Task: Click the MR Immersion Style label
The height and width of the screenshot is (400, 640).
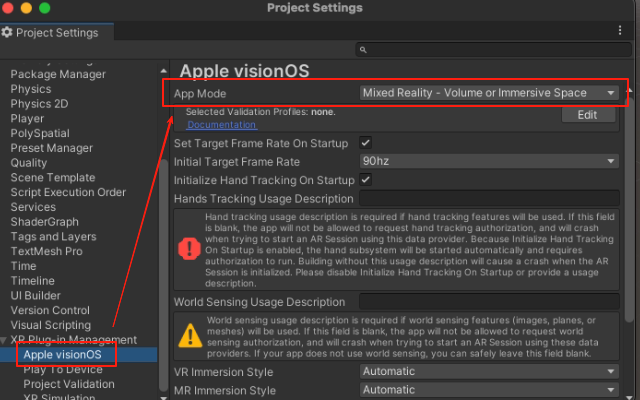Action: click(x=225, y=390)
